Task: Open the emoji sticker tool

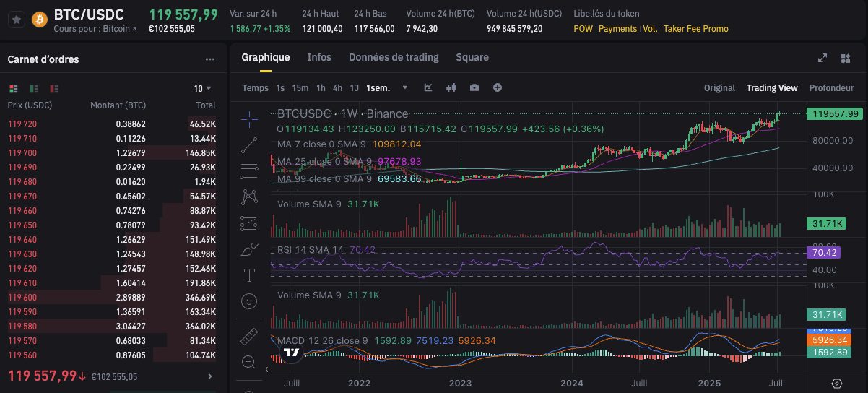Action: pyautogui.click(x=249, y=301)
